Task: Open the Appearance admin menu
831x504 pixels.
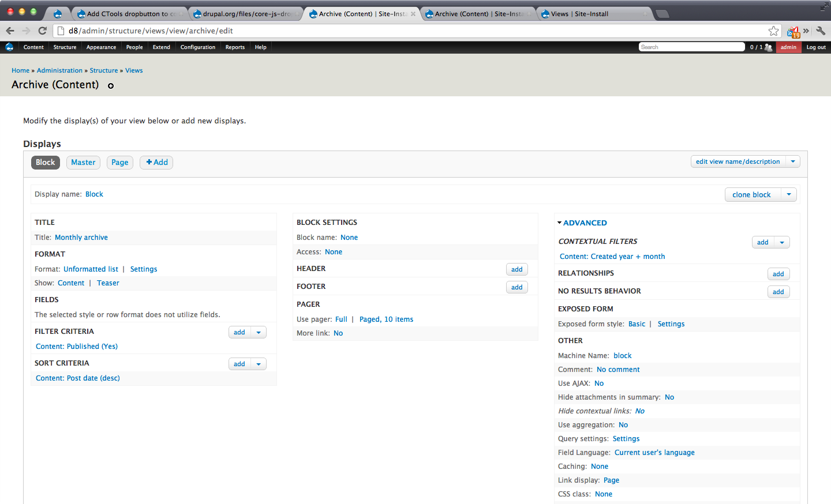Action: [x=101, y=47]
